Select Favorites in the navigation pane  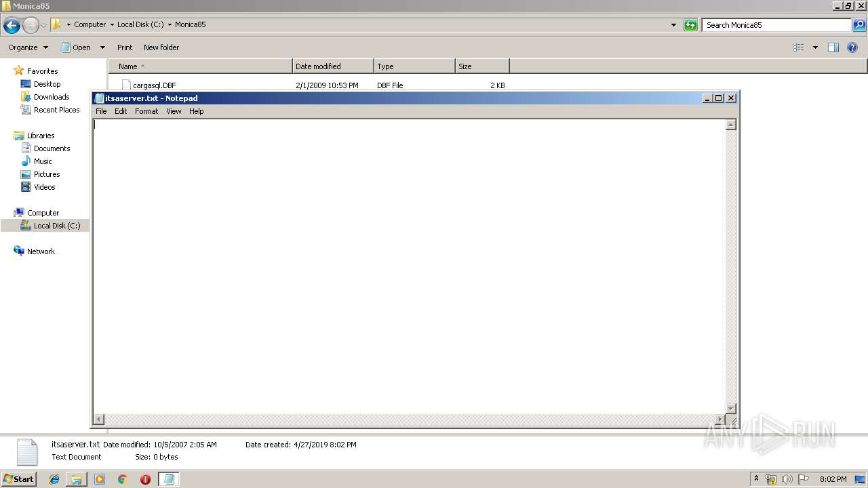tap(42, 71)
